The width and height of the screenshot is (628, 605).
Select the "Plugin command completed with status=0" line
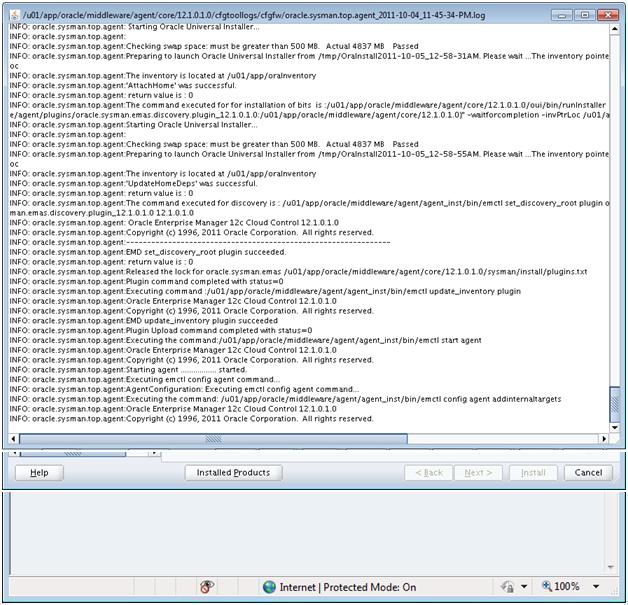[x=147, y=281]
